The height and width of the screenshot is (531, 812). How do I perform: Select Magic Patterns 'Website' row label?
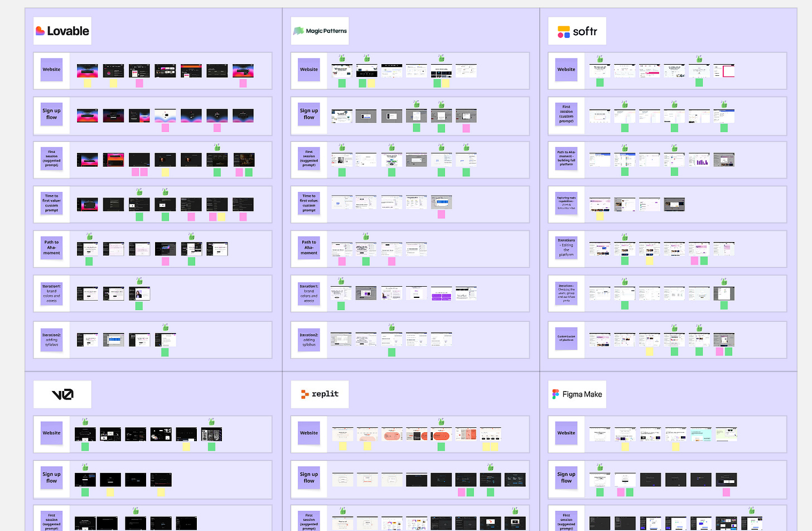(x=309, y=70)
